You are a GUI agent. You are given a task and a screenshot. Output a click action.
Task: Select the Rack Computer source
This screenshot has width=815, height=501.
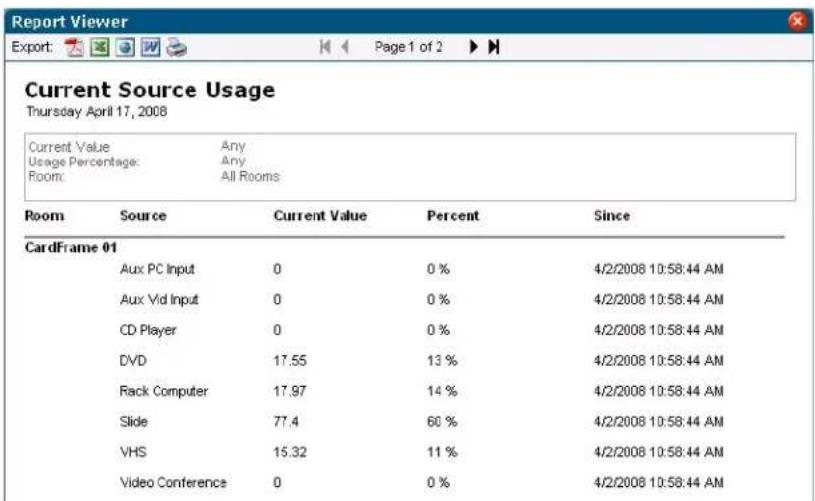[x=164, y=391]
